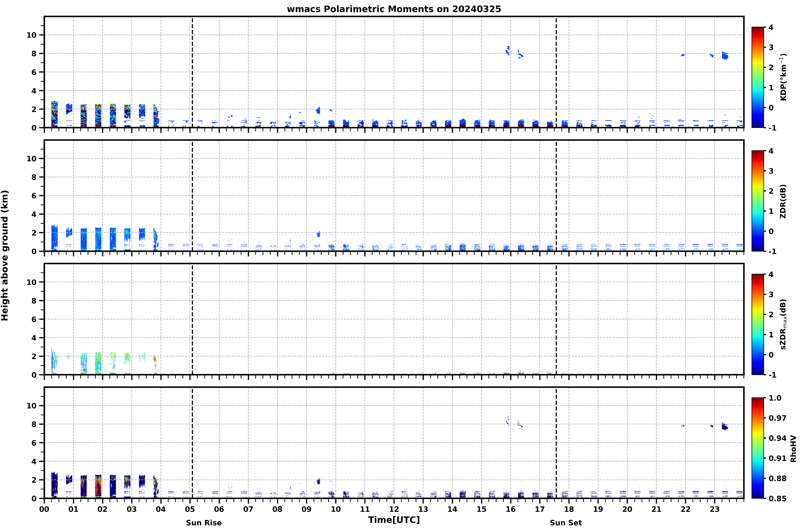Click the sZDRmax(dB) colorbar
The image size is (802, 532).
click(x=757, y=324)
